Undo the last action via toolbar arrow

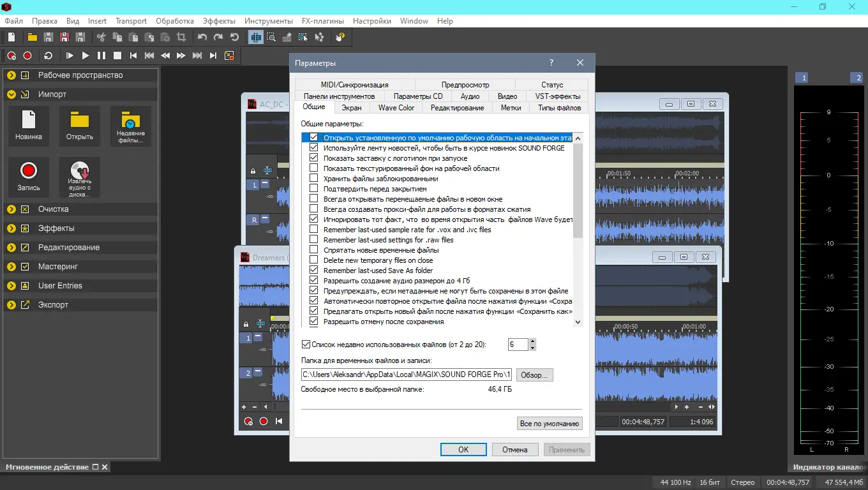(x=202, y=38)
